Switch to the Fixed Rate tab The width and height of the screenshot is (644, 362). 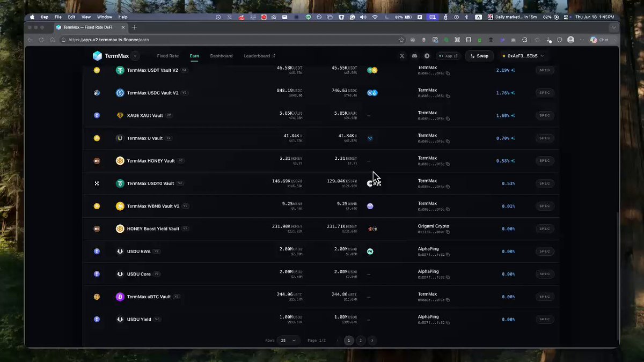tap(167, 56)
